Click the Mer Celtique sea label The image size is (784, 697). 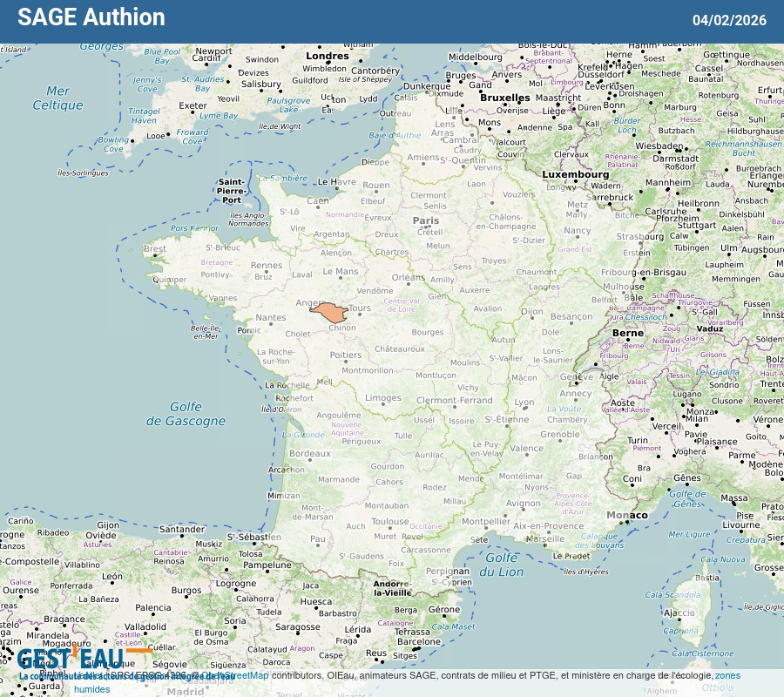(x=57, y=98)
